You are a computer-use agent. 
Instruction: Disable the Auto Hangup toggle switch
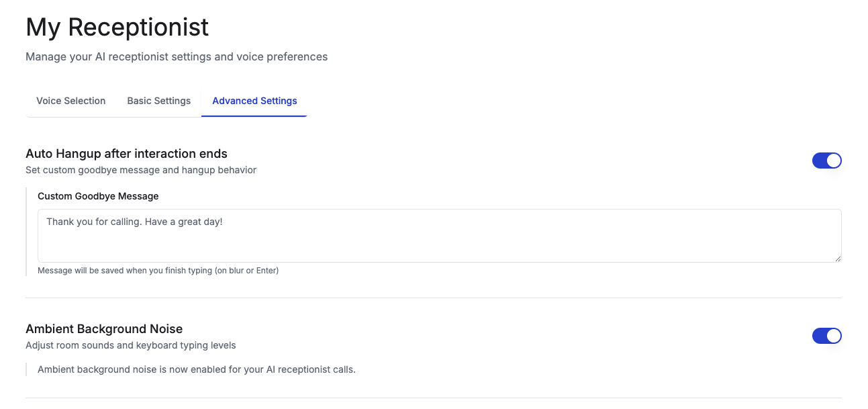click(826, 161)
